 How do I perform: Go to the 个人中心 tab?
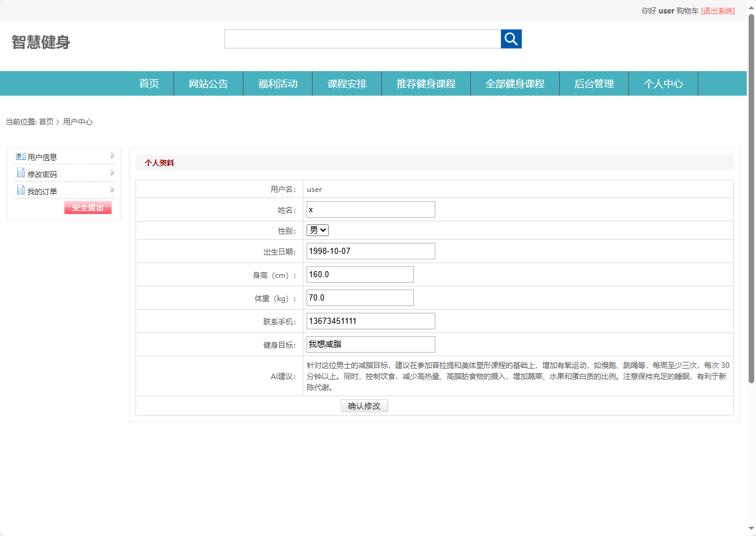click(663, 83)
